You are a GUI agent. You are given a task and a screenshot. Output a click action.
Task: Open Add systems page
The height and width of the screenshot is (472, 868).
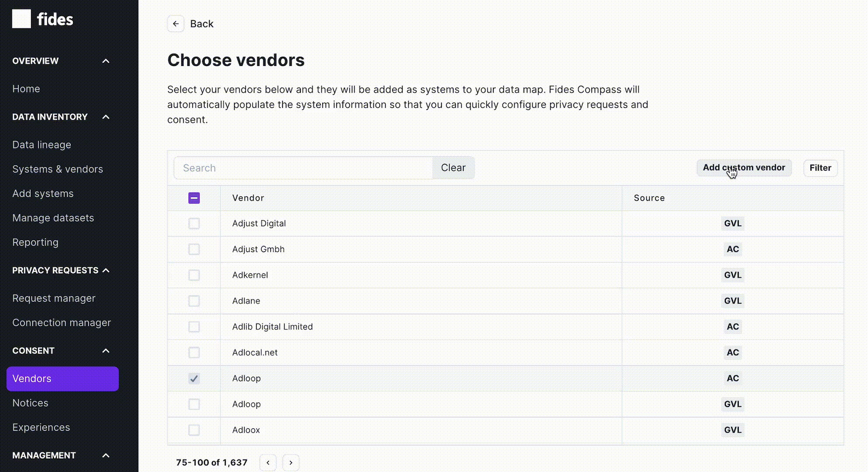[43, 194]
